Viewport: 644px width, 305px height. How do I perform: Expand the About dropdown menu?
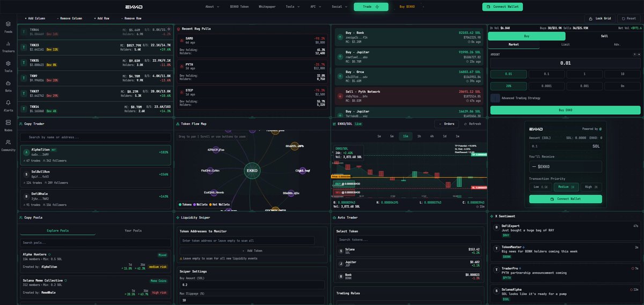point(211,7)
